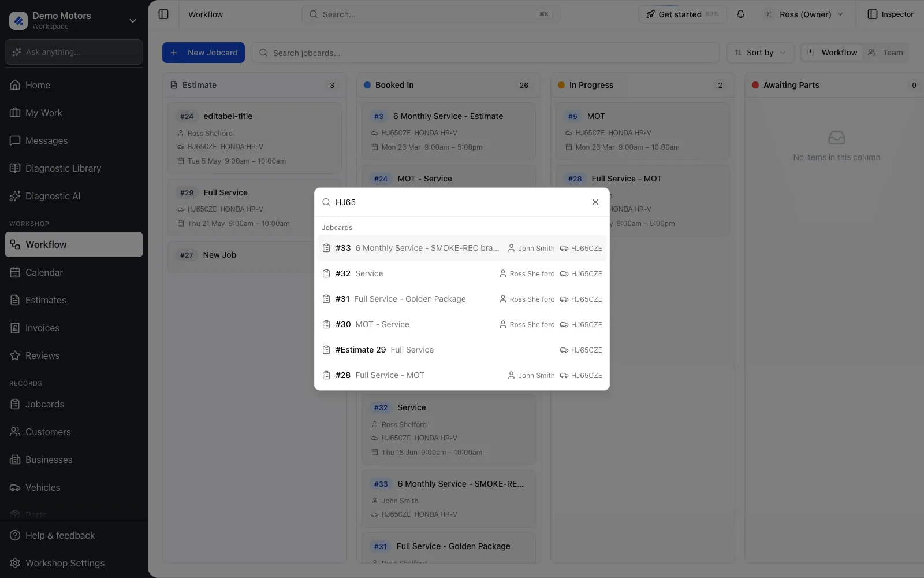The height and width of the screenshot is (578, 924).
Task: Open the Diagnostic Library
Action: pyautogui.click(x=74, y=168)
